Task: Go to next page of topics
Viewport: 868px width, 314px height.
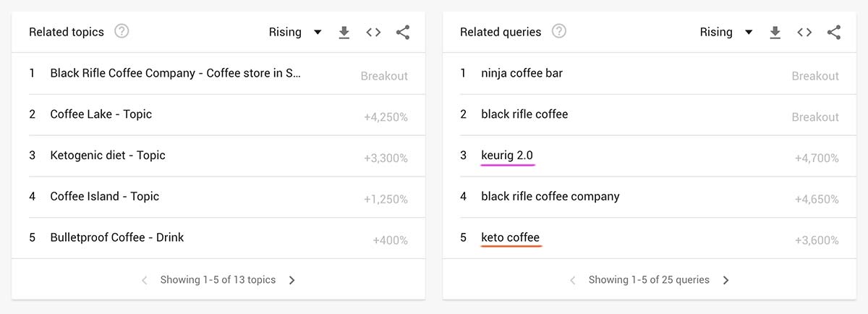Action: [292, 280]
